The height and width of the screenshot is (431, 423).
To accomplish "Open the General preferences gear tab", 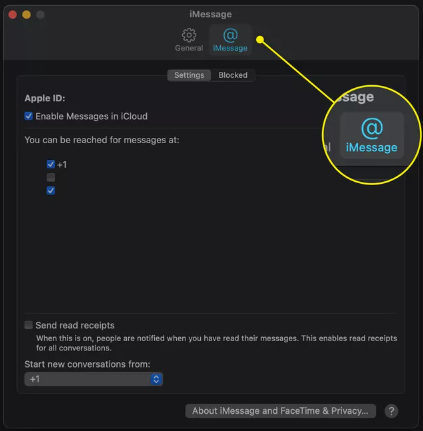I will click(189, 40).
